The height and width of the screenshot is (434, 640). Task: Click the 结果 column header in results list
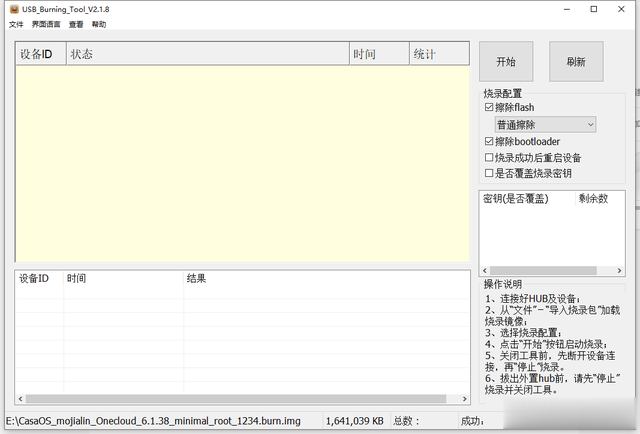[327, 278]
